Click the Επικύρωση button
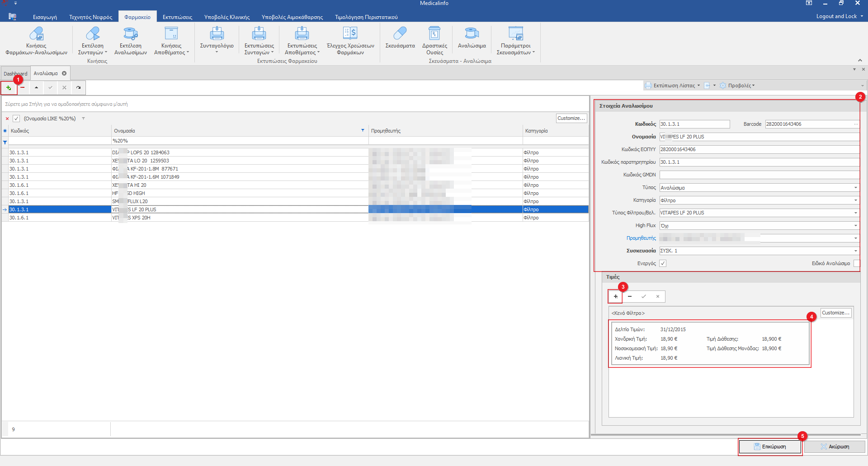Screen dimensions: 868x466 tap(770, 447)
